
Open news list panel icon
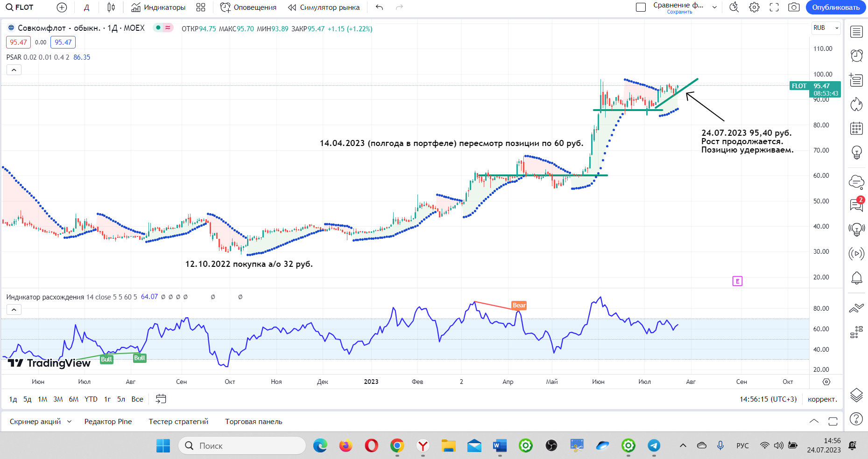(x=856, y=80)
